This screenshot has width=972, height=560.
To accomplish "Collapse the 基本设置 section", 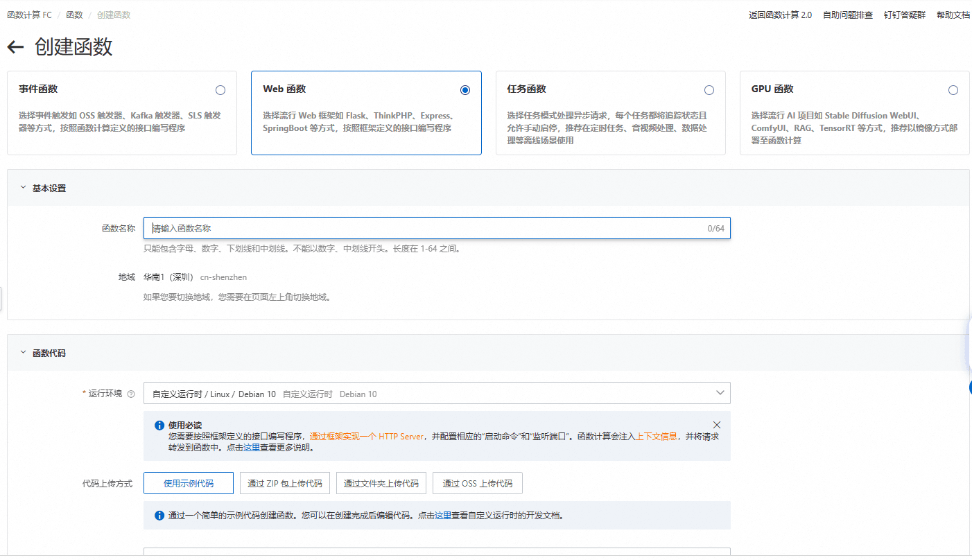I will tap(24, 188).
